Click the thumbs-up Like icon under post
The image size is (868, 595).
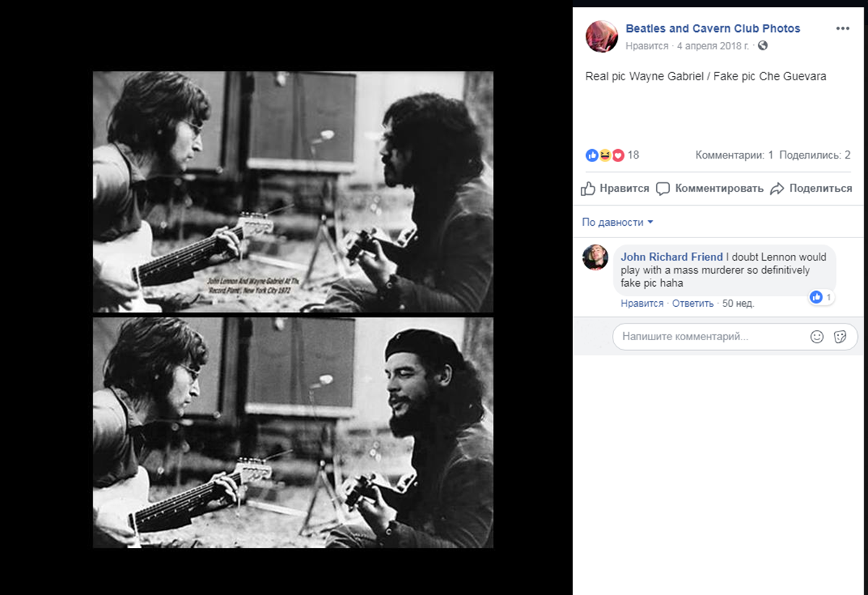coord(588,188)
